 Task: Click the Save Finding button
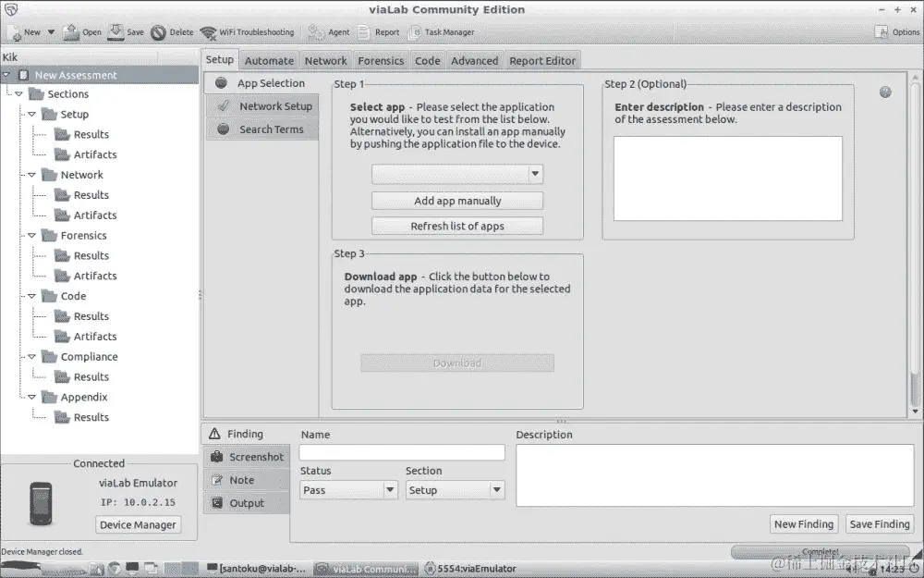(x=880, y=523)
